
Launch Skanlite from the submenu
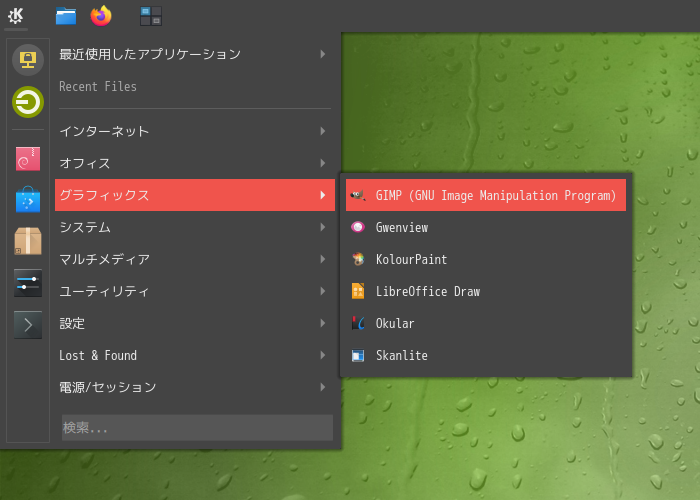click(486, 355)
